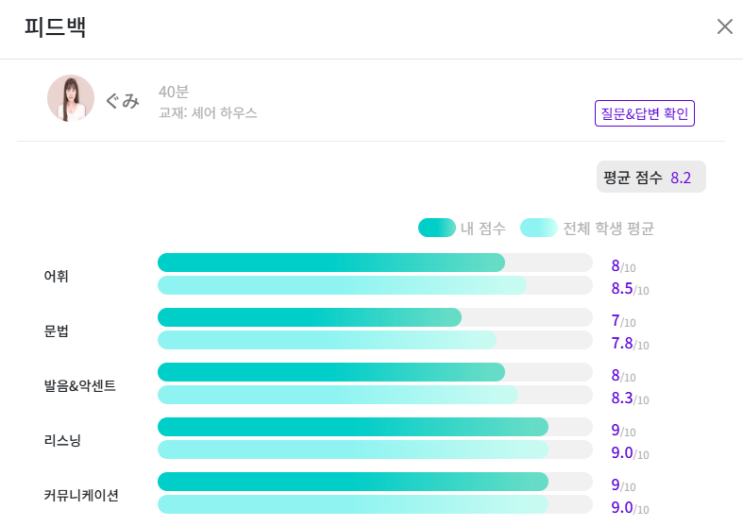
Task: Click the 어휘 my-score bar
Action: point(331,263)
